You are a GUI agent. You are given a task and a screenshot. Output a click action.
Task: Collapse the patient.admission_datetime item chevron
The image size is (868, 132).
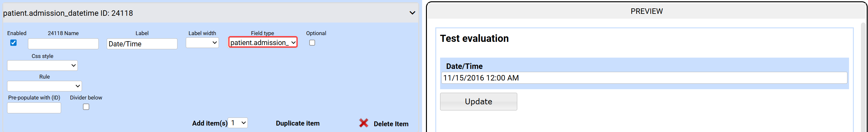(412, 13)
